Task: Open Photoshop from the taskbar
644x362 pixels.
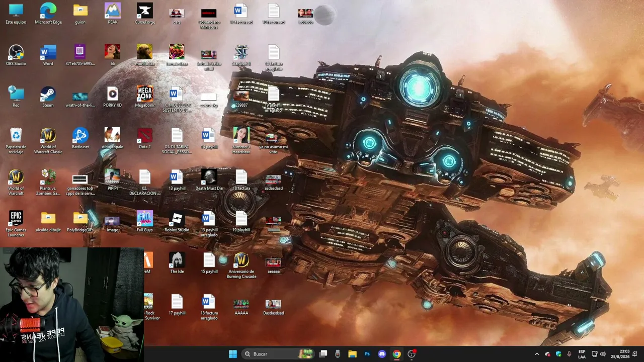Action: pyautogui.click(x=367, y=354)
